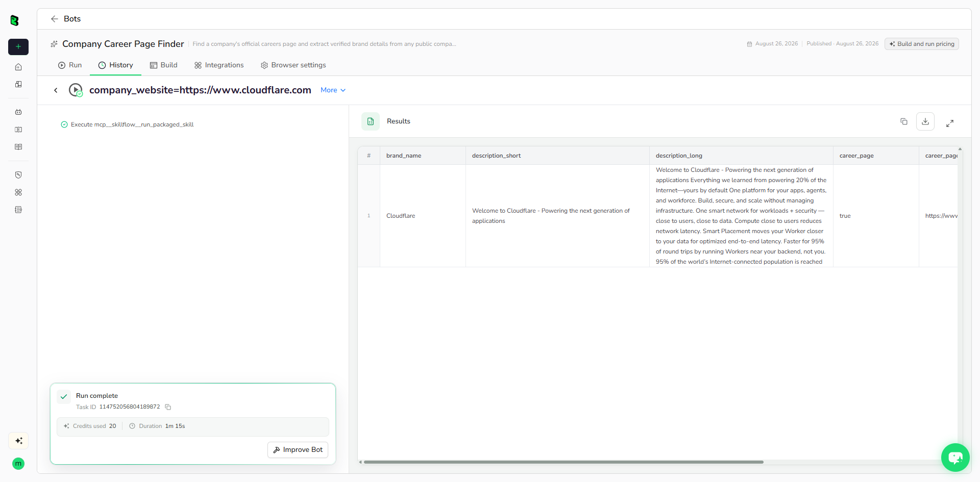
Task: Click the Credits used 20 value
Action: point(112,426)
